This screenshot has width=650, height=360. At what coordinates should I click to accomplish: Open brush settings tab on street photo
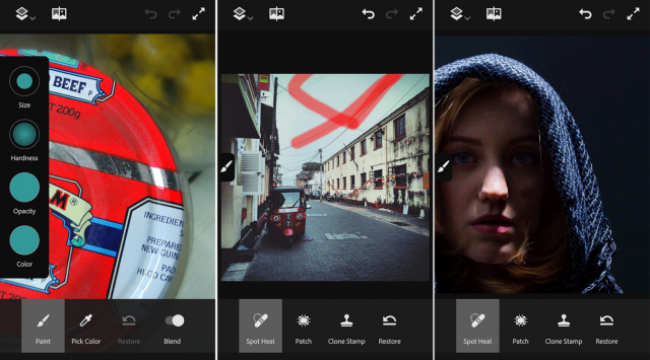(226, 167)
